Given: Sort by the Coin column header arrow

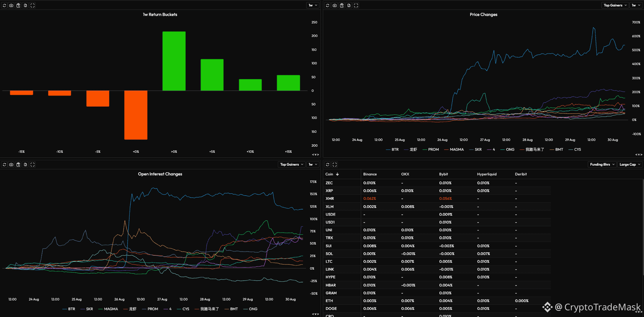Looking at the screenshot, I should [337, 174].
